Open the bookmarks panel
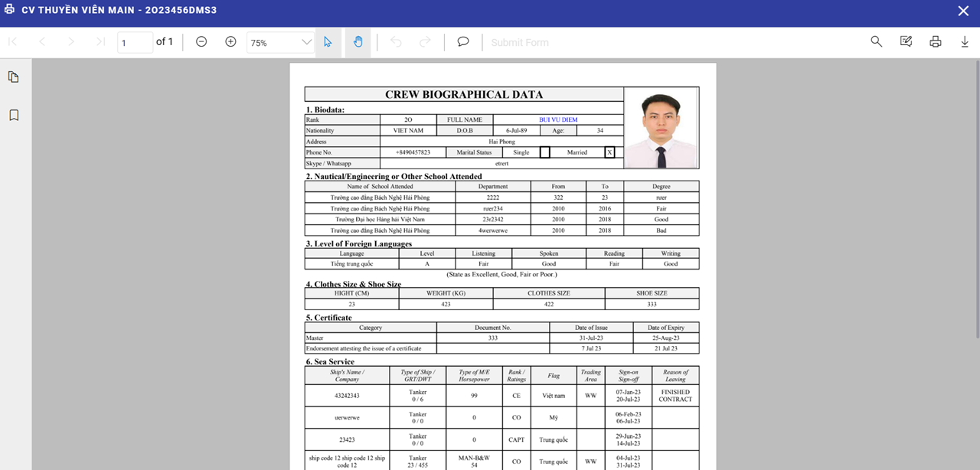This screenshot has height=470, width=980. pos(14,116)
